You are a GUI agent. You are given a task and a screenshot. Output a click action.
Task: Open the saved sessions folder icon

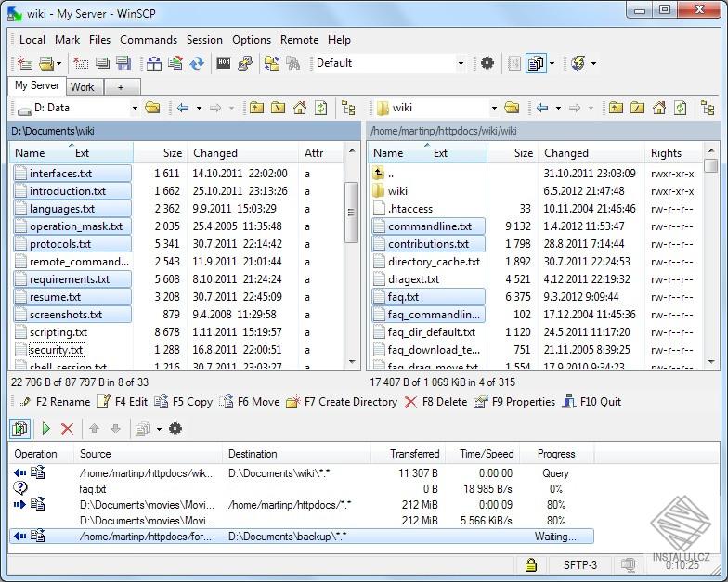point(46,63)
